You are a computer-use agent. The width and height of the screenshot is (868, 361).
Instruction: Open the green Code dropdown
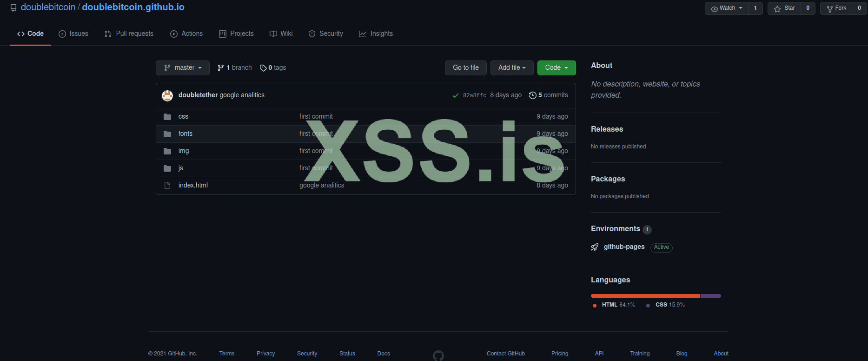tap(557, 68)
